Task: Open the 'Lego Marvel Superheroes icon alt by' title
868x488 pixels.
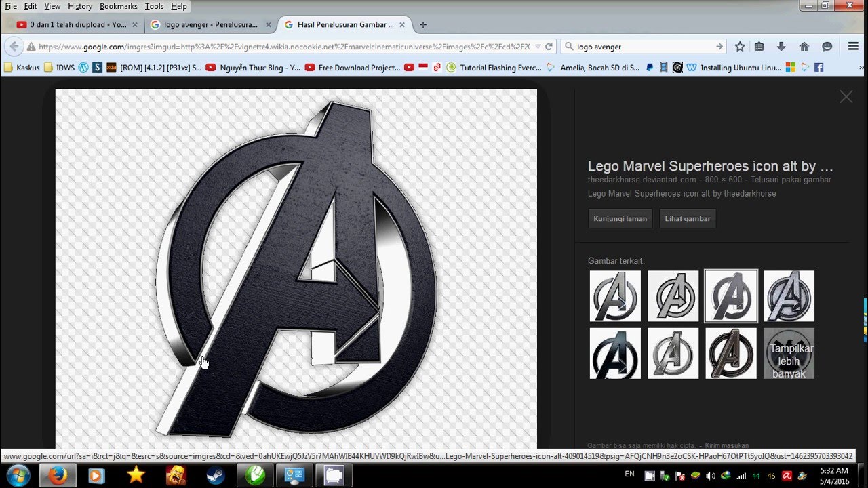Action: (x=710, y=166)
